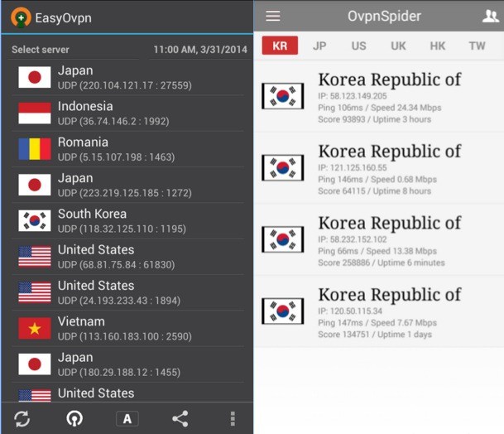Tap the US flag for 24.193.233.43

pos(35,292)
